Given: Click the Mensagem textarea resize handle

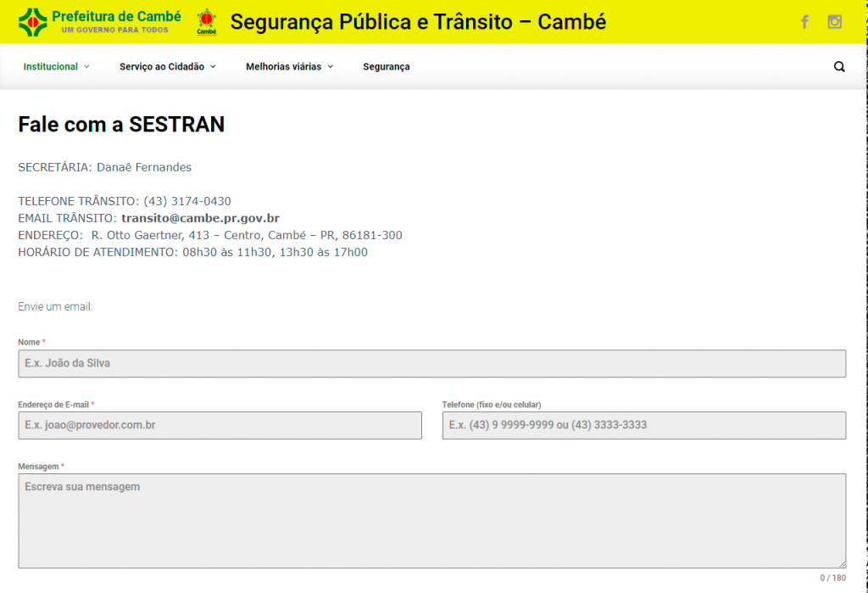Looking at the screenshot, I should pyautogui.click(x=842, y=564).
